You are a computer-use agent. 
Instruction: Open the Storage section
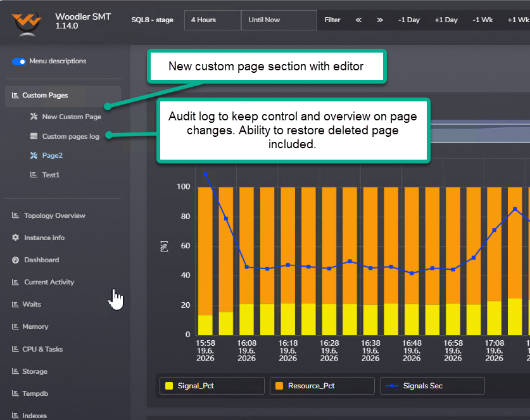click(x=35, y=372)
